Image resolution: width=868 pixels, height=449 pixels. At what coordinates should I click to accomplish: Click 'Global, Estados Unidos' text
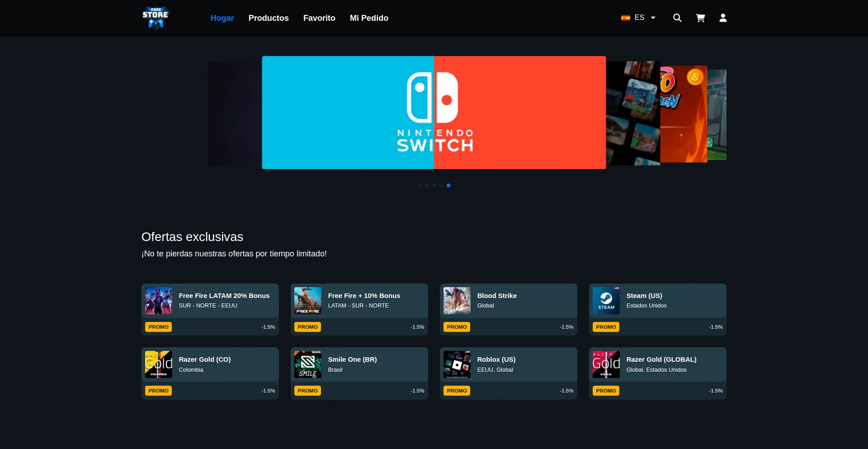pos(656,370)
